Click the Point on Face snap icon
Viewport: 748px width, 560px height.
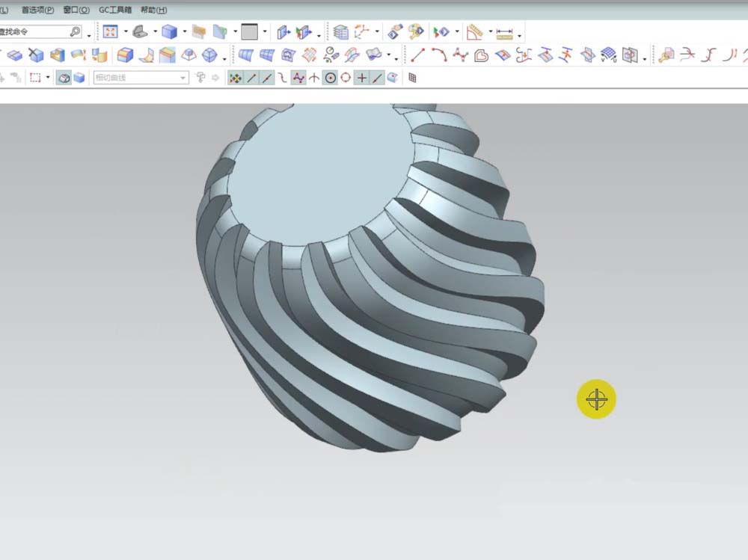(x=393, y=78)
